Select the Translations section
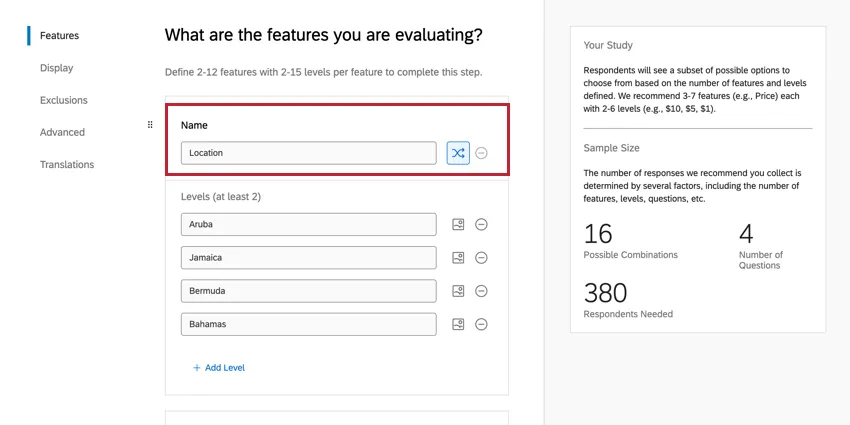The height and width of the screenshot is (425, 850). [67, 164]
